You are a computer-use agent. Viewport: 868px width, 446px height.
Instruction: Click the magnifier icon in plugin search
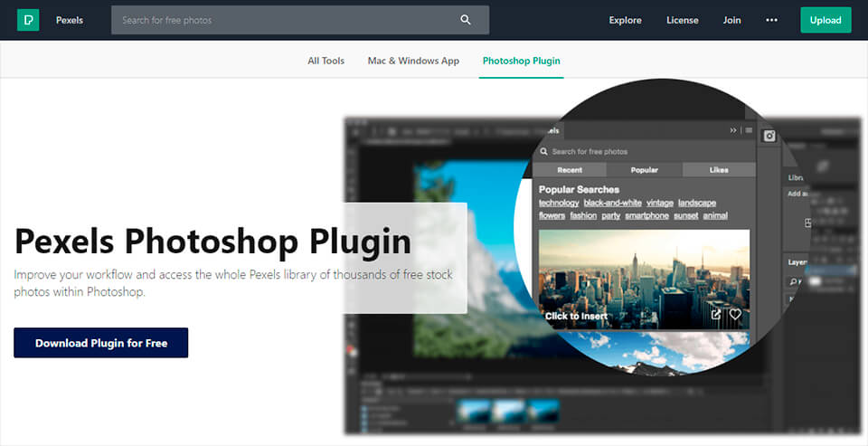click(544, 151)
